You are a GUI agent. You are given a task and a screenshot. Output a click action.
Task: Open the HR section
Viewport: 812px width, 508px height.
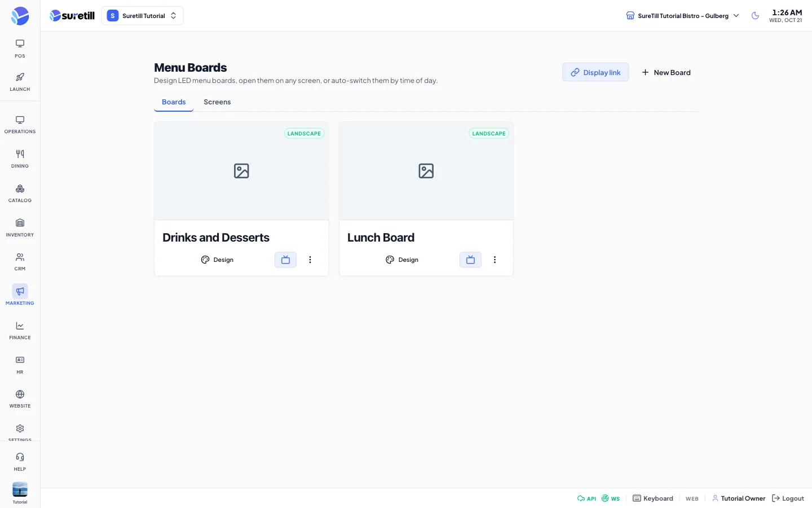coord(20,365)
